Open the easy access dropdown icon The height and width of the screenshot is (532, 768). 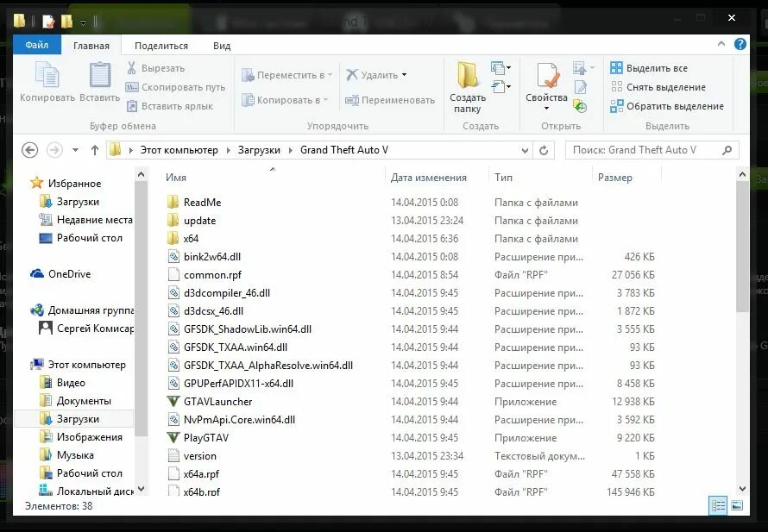tap(500, 87)
